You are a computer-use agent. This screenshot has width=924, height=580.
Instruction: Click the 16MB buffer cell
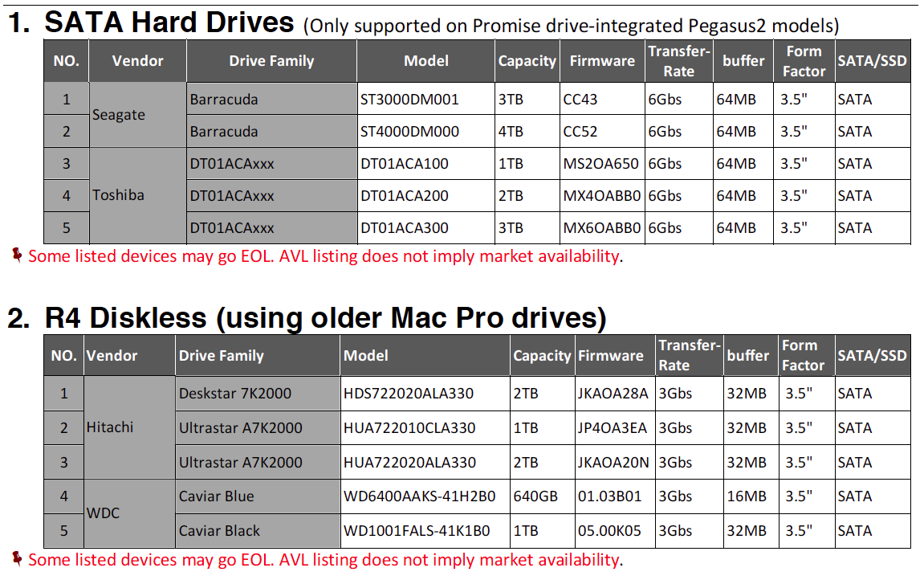750,496
